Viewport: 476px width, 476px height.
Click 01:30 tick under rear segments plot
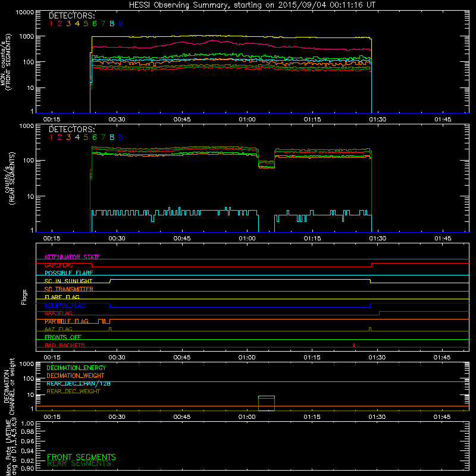[x=378, y=239]
